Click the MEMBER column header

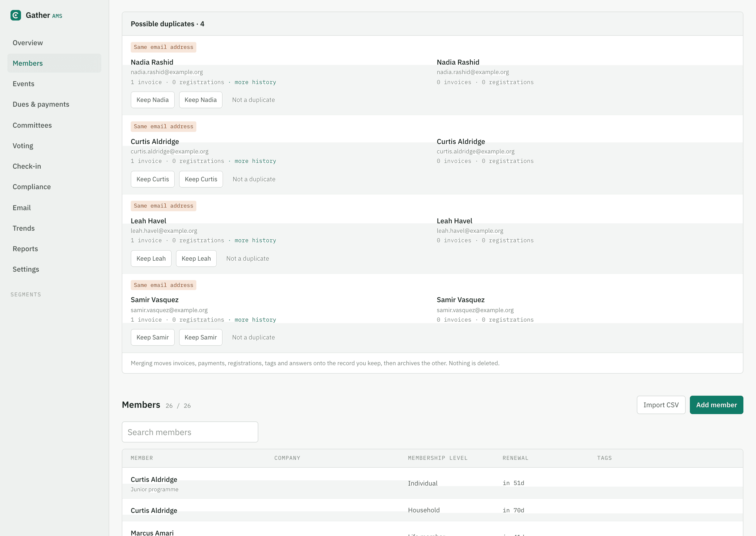point(142,458)
